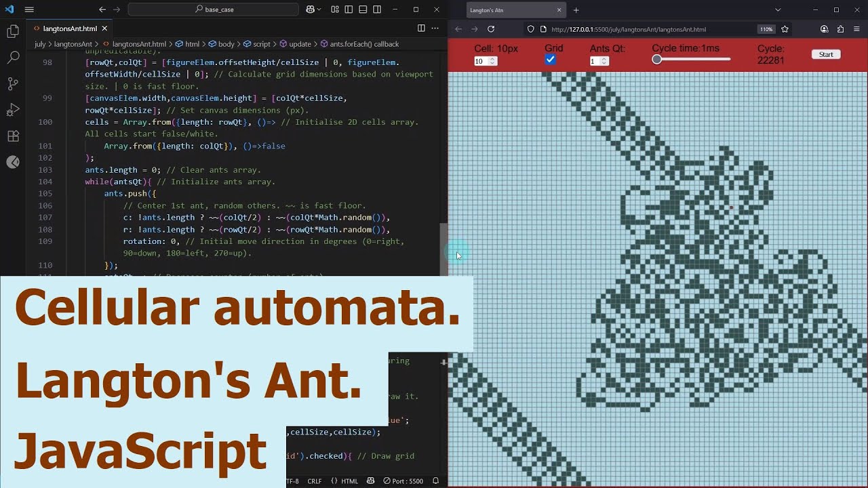868x488 pixels.
Task: Open a new browser tab
Action: pos(576,10)
